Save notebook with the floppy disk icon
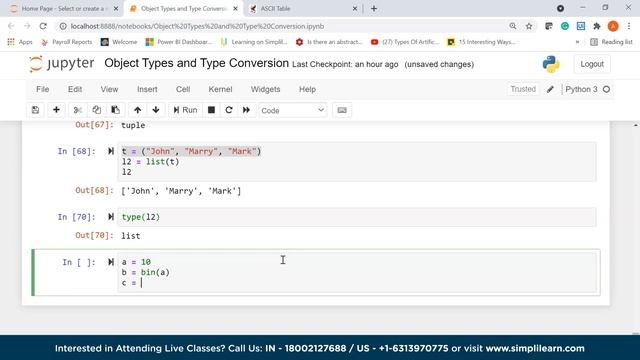The image size is (640, 360). 36,110
